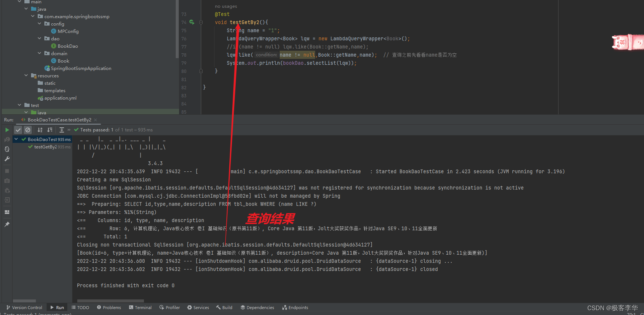This screenshot has height=315, width=644.
Task: Toggle auto-test rerun icon
Action: pos(7,149)
